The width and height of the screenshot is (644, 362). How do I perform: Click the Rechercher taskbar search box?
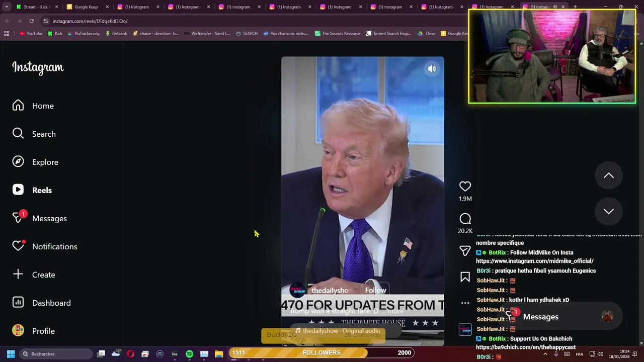point(55,354)
